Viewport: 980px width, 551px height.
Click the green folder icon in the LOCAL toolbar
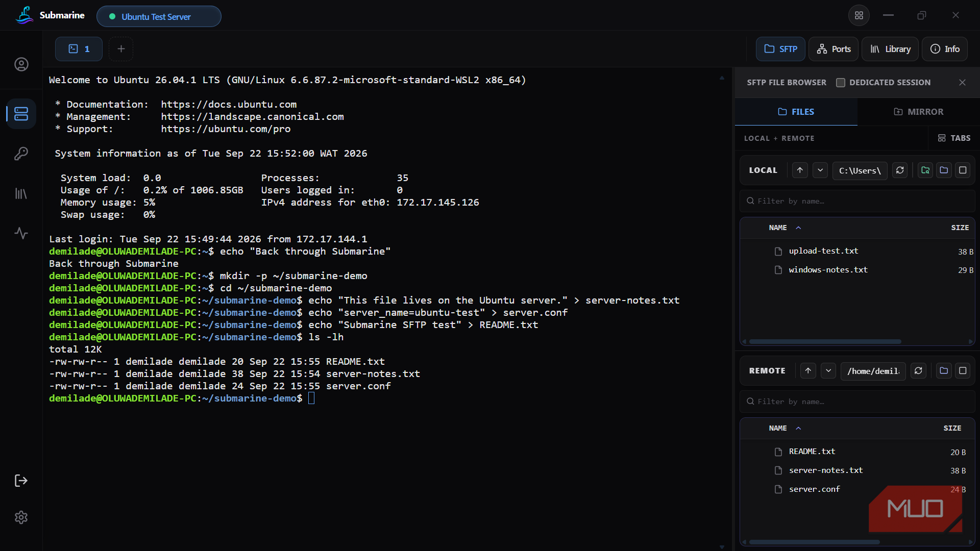click(x=925, y=170)
